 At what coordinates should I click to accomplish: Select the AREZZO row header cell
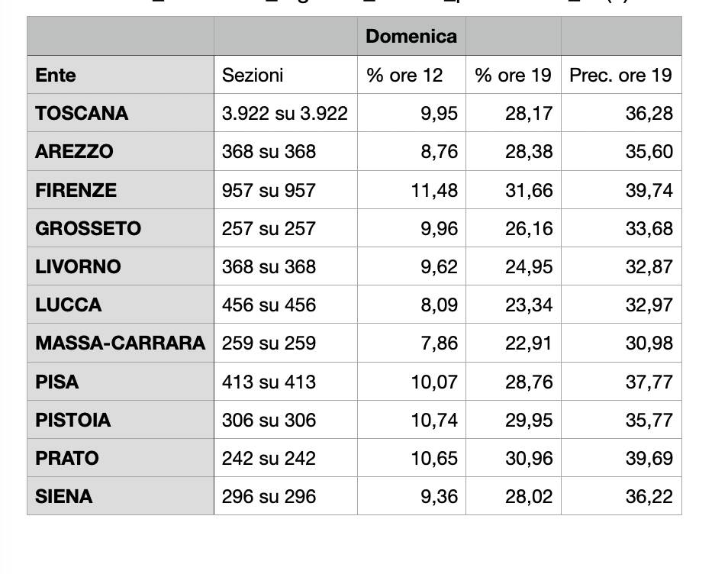click(x=74, y=152)
